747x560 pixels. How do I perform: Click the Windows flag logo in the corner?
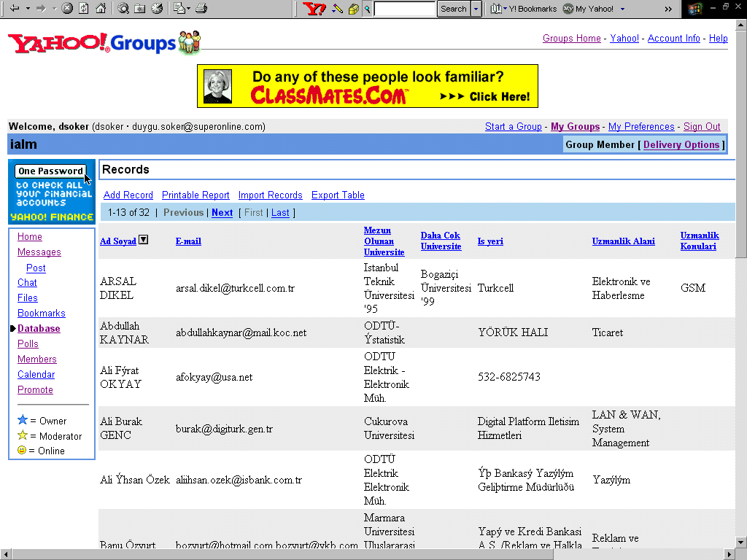695,9
